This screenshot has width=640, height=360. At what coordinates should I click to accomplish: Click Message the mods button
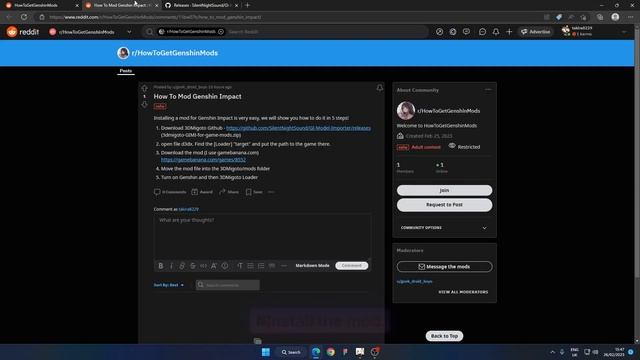(x=444, y=267)
